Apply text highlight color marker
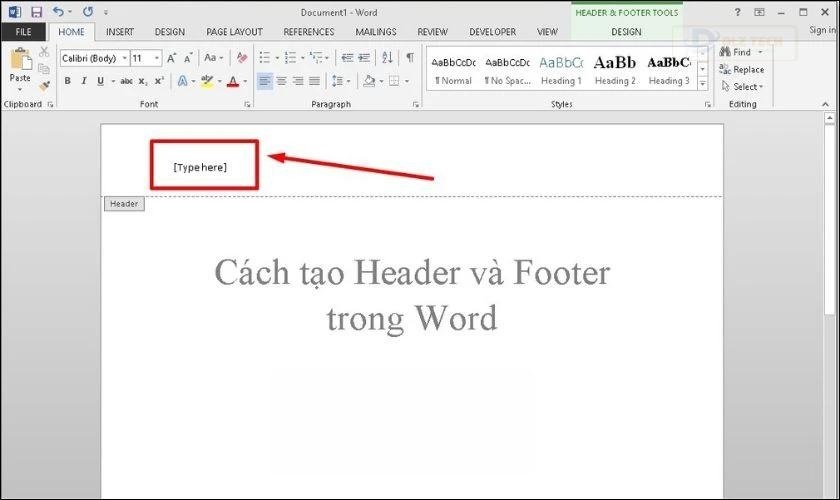 (x=207, y=81)
